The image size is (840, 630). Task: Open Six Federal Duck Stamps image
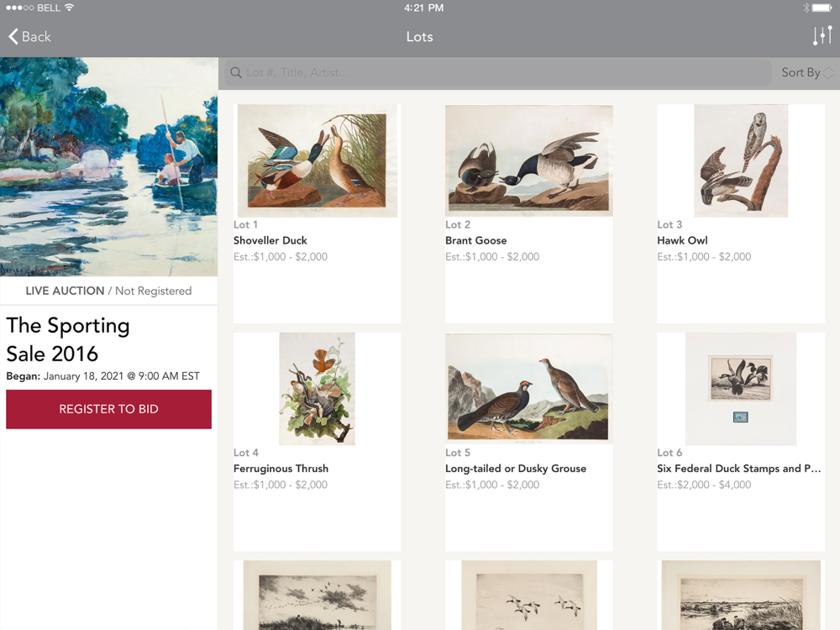(x=741, y=388)
